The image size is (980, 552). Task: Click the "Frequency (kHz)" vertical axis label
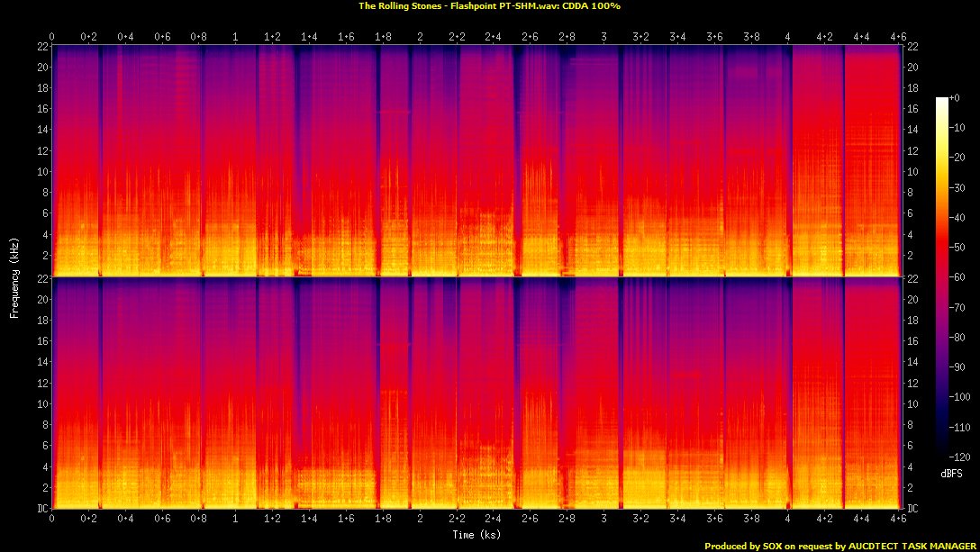(x=14, y=276)
